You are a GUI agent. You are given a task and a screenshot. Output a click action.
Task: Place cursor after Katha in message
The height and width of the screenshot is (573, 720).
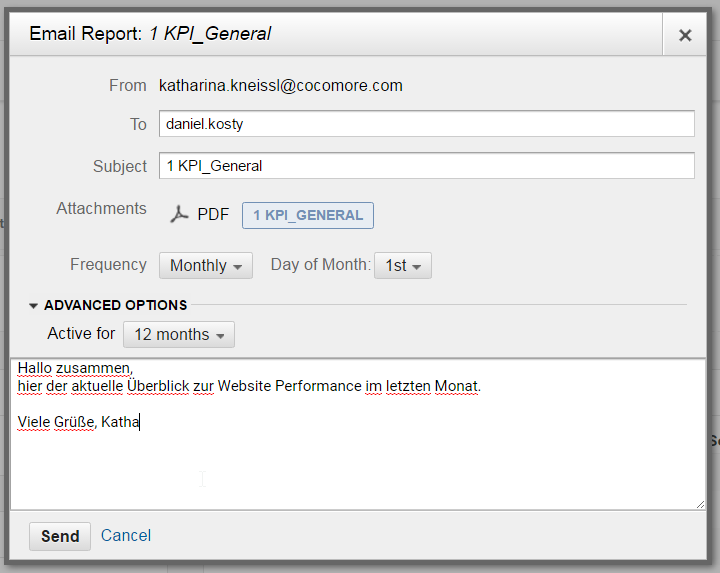(139, 421)
